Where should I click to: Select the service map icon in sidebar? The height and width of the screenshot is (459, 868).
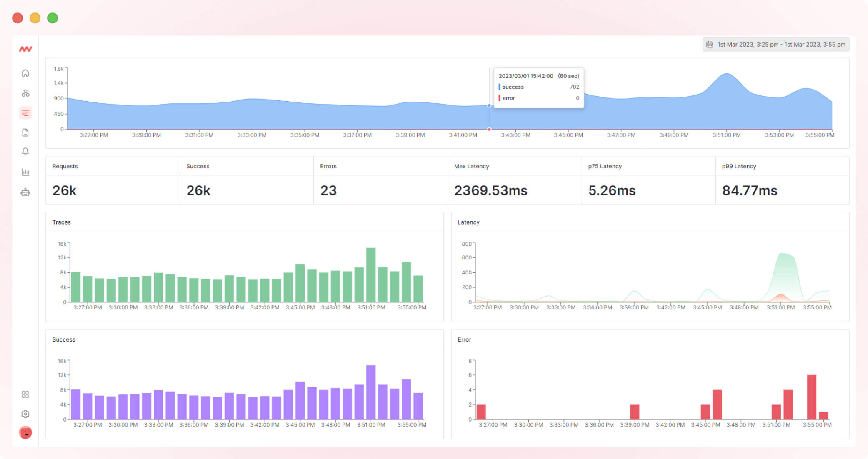tap(25, 93)
